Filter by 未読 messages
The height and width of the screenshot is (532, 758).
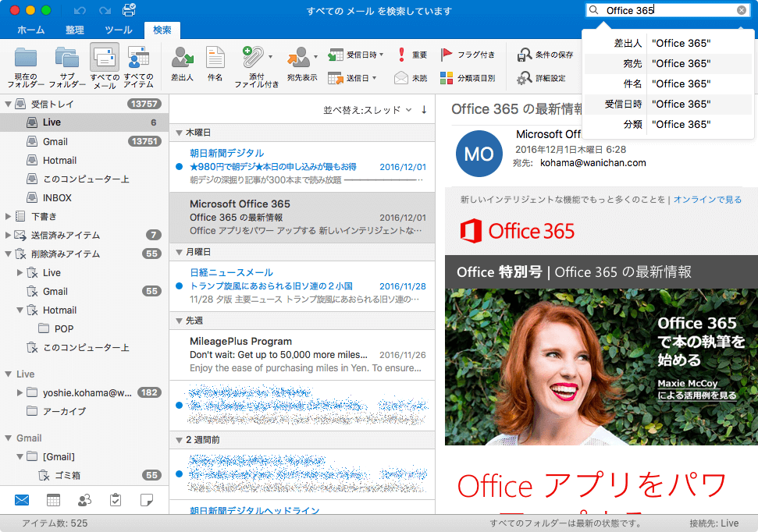click(411, 78)
